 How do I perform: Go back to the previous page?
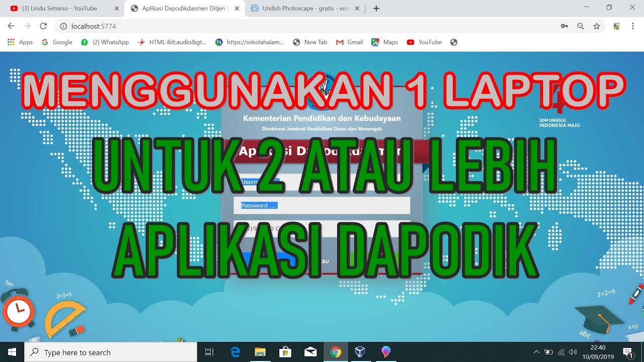(11, 26)
